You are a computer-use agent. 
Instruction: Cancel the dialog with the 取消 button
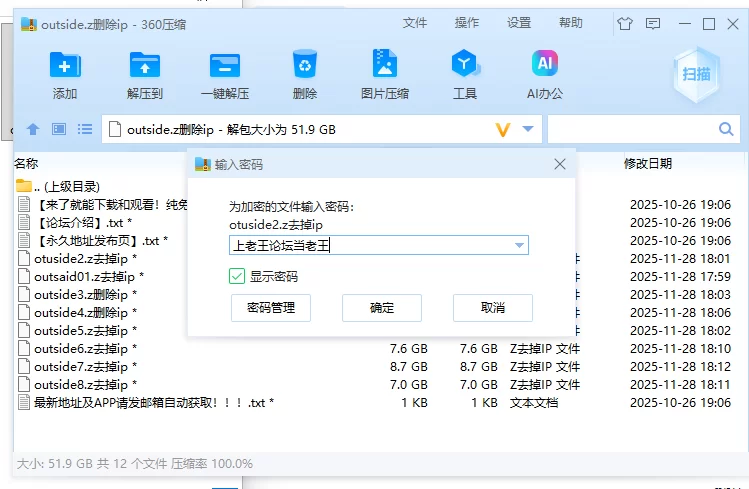tap(492, 307)
